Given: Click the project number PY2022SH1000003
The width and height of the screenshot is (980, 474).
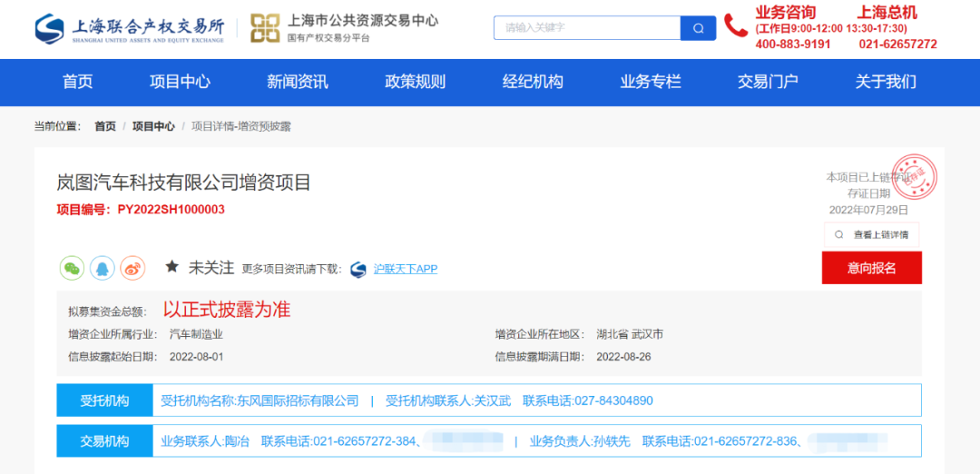Looking at the screenshot, I should tap(171, 210).
